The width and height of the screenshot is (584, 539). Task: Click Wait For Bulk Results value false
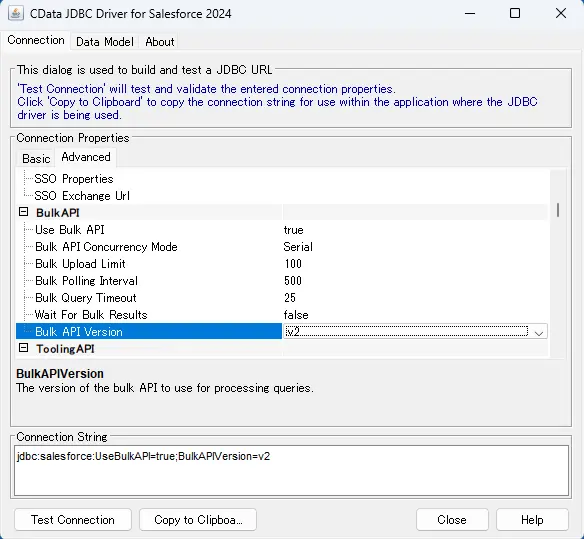pyautogui.click(x=296, y=315)
